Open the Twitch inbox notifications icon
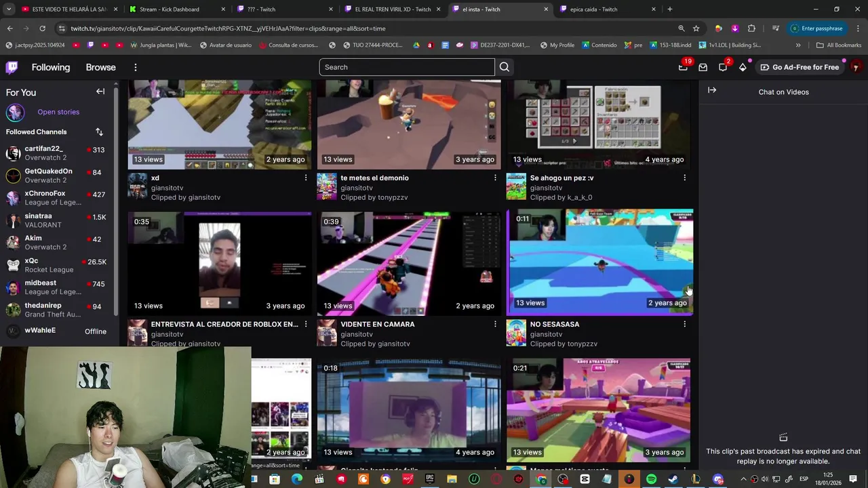Image resolution: width=868 pixels, height=488 pixels. (703, 67)
